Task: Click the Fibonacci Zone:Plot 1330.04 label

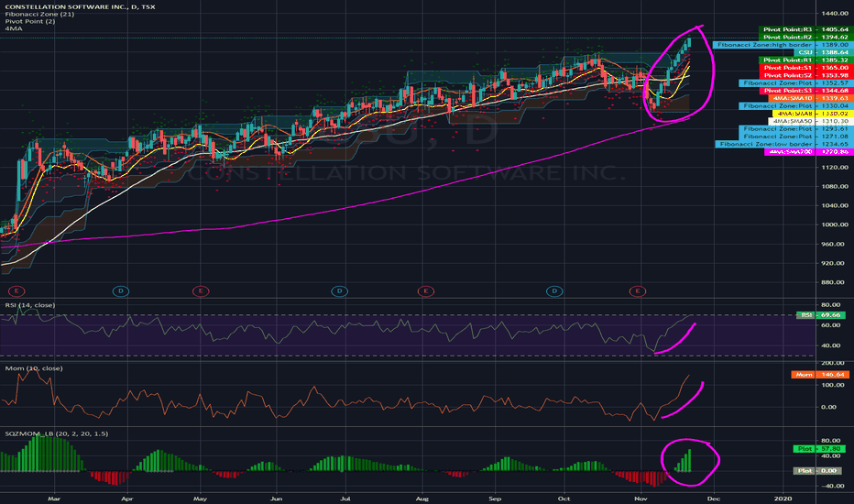Action: pos(795,105)
